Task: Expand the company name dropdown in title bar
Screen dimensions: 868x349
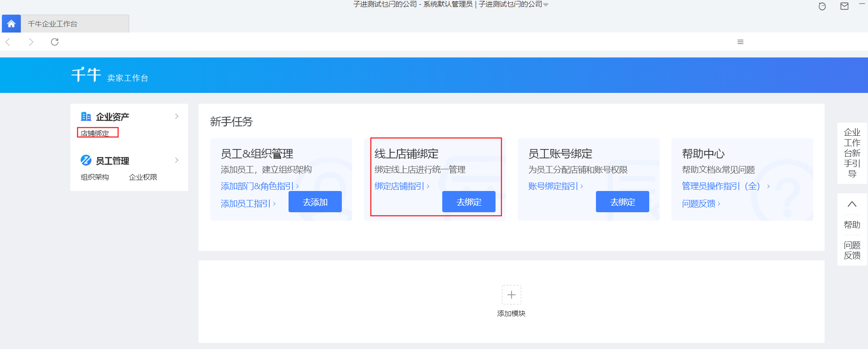Action: tap(546, 4)
